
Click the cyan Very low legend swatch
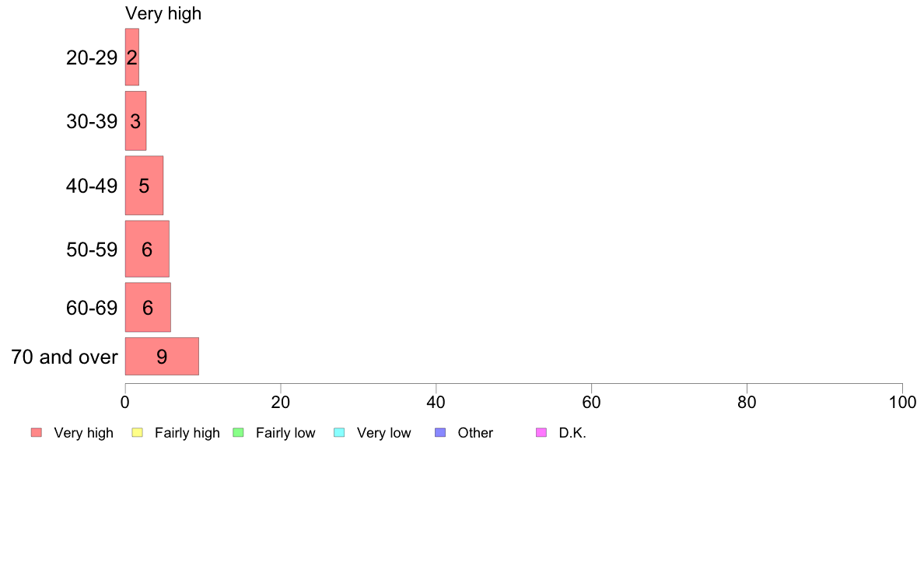click(x=339, y=432)
